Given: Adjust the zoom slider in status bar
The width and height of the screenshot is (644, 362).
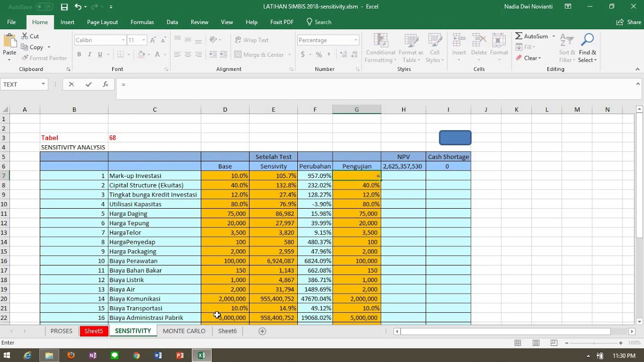Looking at the screenshot, I should [x=594, y=343].
